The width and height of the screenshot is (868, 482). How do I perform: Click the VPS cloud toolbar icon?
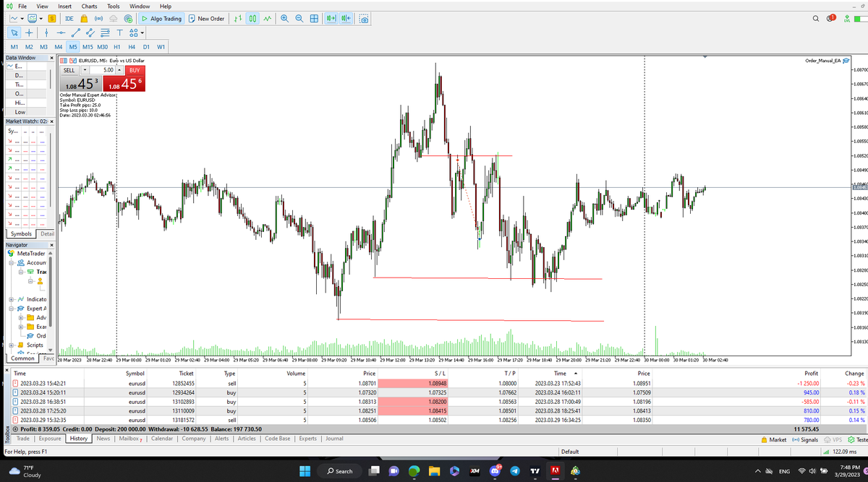click(114, 18)
